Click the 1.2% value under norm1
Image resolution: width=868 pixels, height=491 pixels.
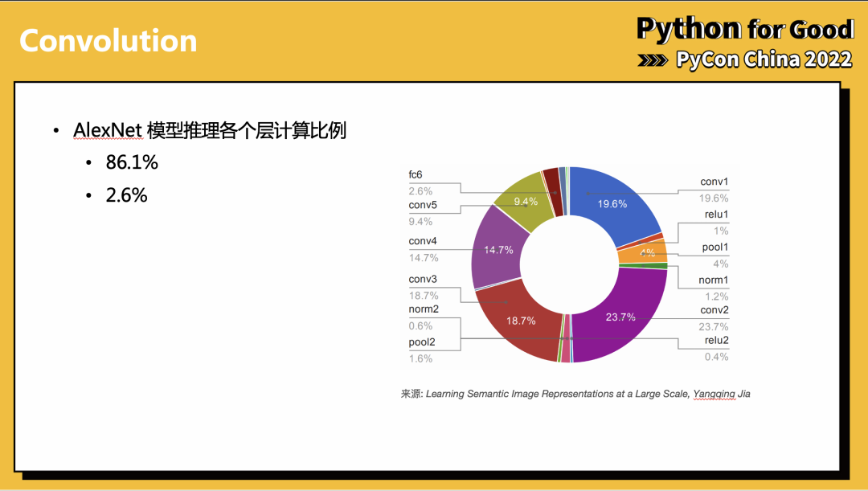pyautogui.click(x=716, y=297)
